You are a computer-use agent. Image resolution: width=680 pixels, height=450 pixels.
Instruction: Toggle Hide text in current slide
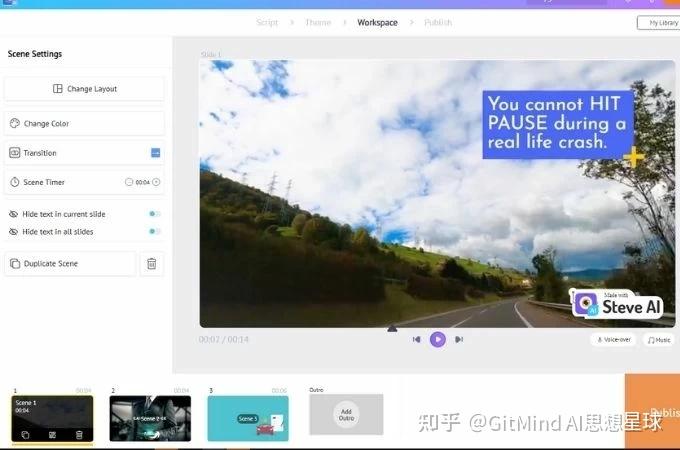[154, 214]
